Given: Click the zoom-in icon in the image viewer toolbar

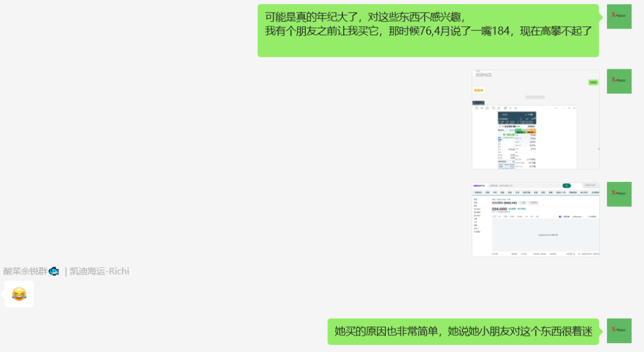Looking at the screenshot, I should (476, 108).
